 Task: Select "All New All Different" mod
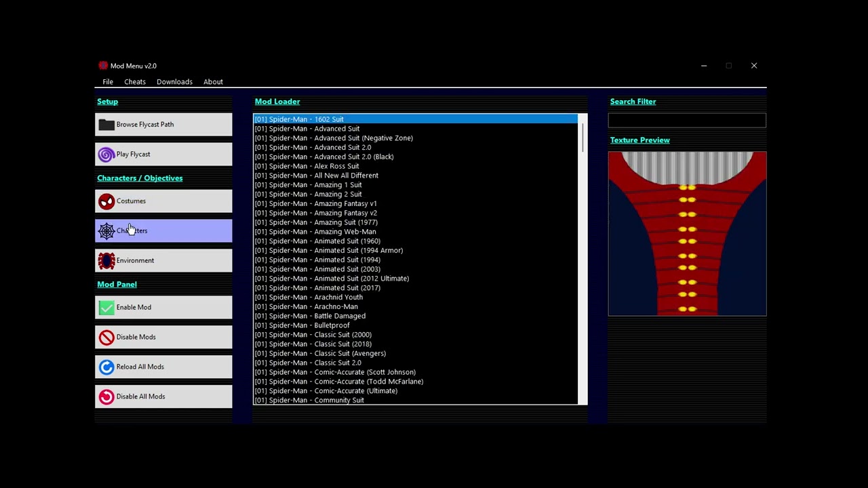[416, 176]
